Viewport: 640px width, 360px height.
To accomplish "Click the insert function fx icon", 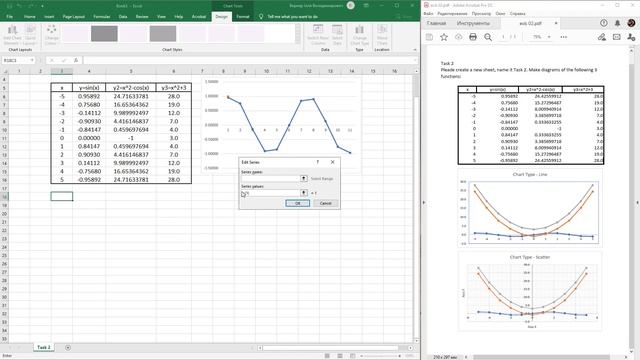I will 76,60.
